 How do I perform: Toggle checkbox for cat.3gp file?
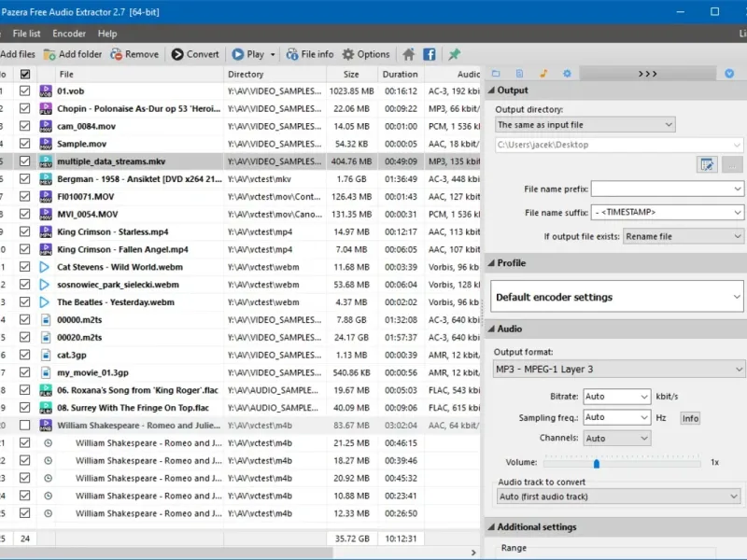pos(25,355)
